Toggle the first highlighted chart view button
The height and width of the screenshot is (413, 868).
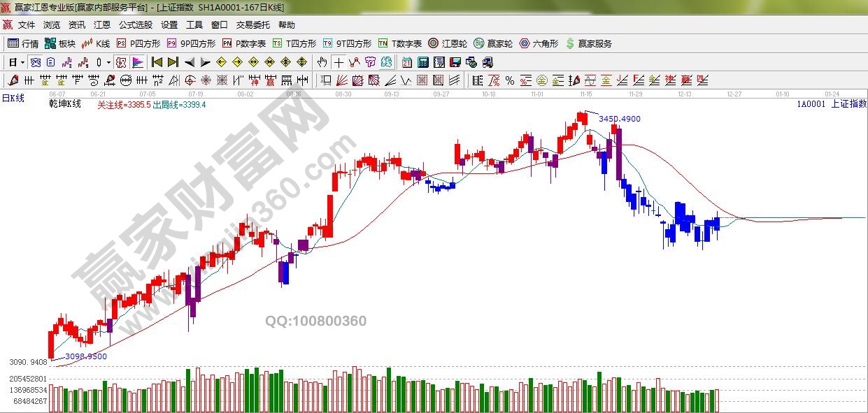click(x=35, y=62)
